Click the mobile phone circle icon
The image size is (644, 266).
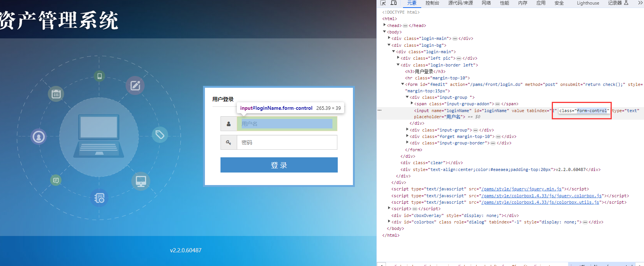pos(99,76)
